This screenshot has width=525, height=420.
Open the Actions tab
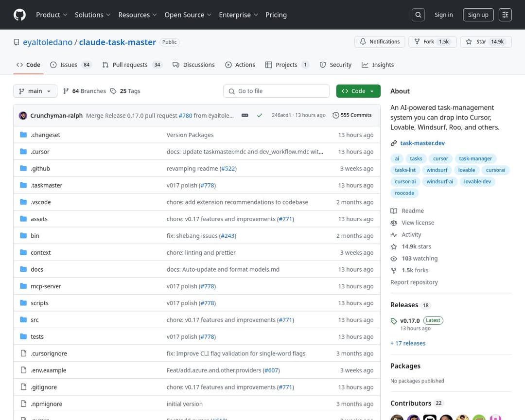(x=240, y=65)
